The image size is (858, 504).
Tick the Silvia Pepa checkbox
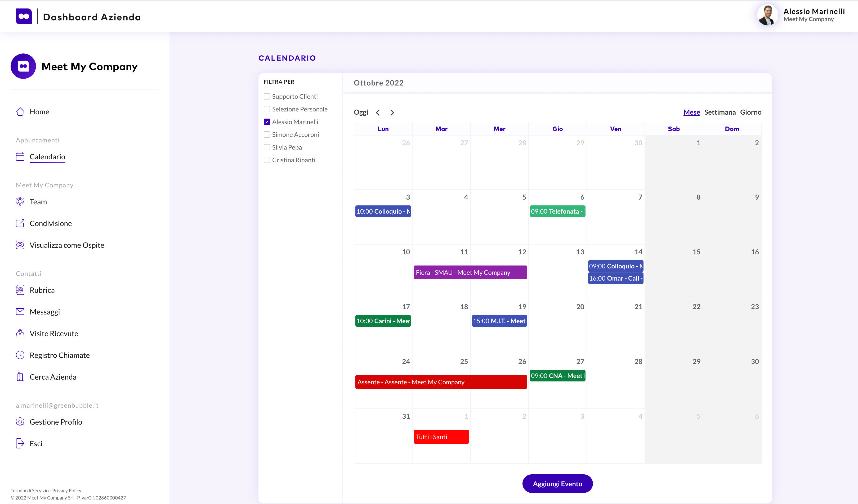click(x=267, y=147)
